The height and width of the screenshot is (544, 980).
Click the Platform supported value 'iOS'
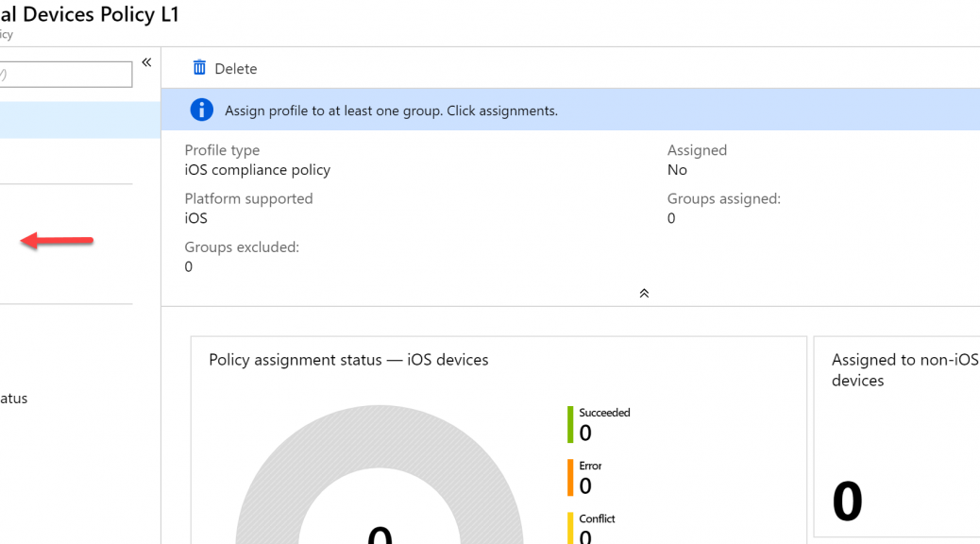(195, 218)
